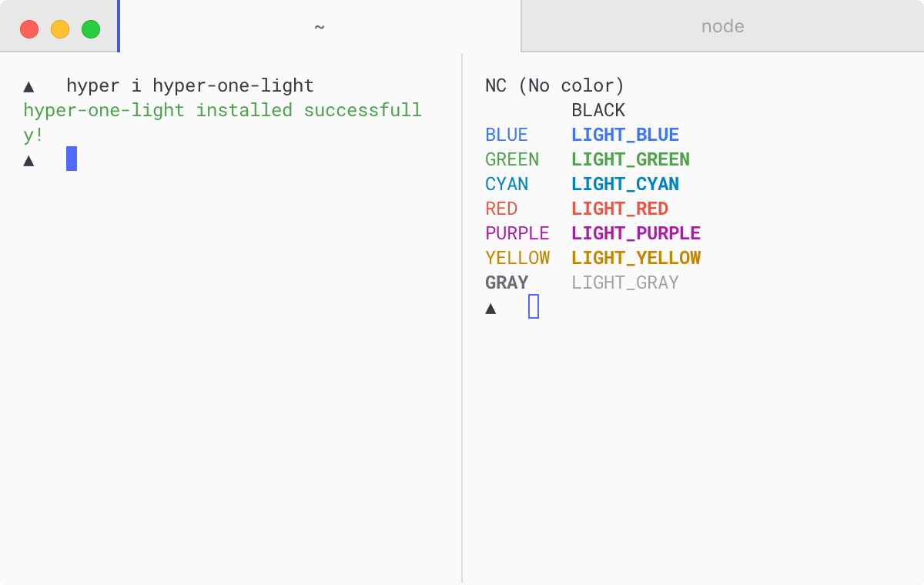Click the bold LIGHT_YELLOW color label
Image resolution: width=924 pixels, height=585 pixels.
click(x=636, y=258)
